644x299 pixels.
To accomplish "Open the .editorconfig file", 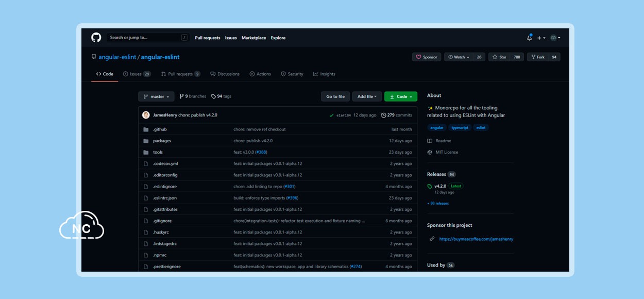I will point(165,175).
